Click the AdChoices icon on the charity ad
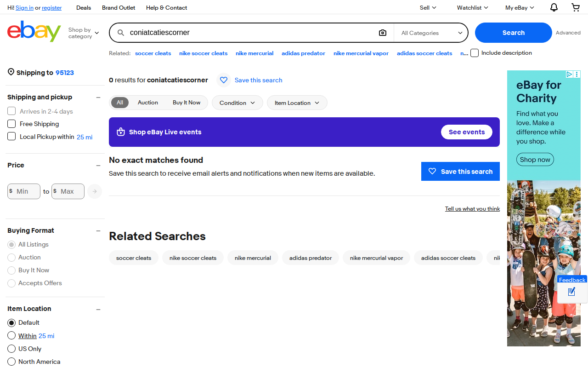Image resolution: width=588 pixels, height=368 pixels. pos(569,74)
